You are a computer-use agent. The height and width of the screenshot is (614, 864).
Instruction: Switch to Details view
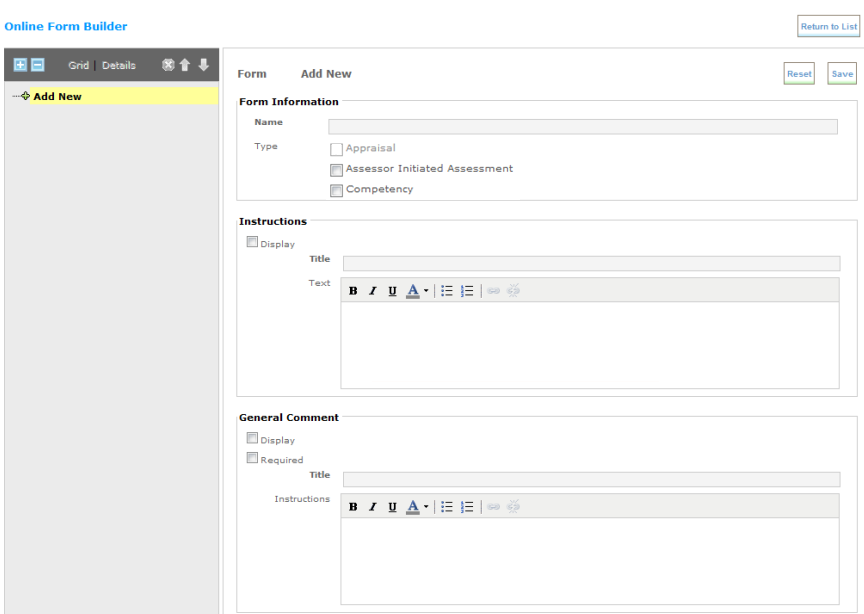[118, 65]
